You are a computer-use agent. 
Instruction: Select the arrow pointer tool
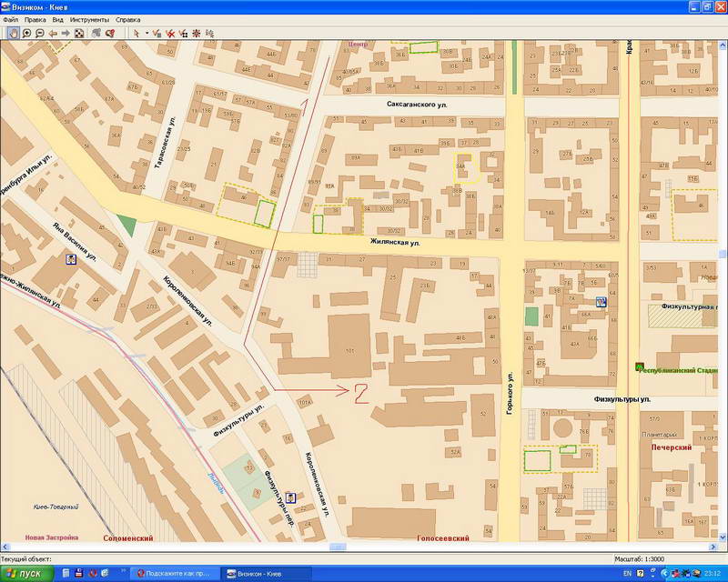coord(136,33)
